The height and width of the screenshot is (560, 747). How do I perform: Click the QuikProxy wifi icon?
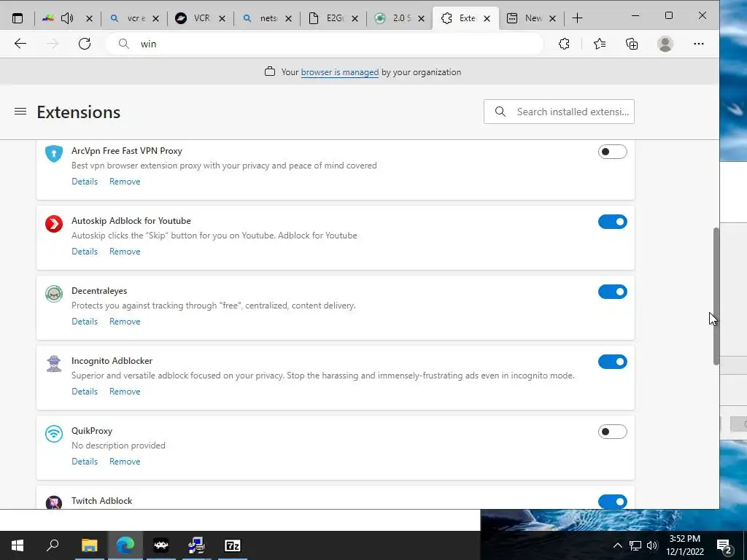point(54,434)
